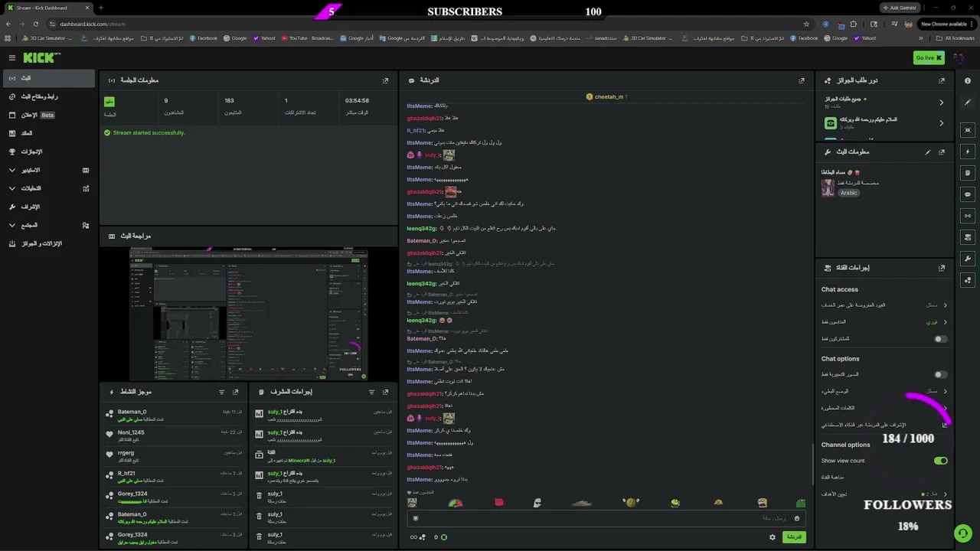Toggle the emotes-only chat switch
The image size is (980, 551).
click(x=940, y=374)
